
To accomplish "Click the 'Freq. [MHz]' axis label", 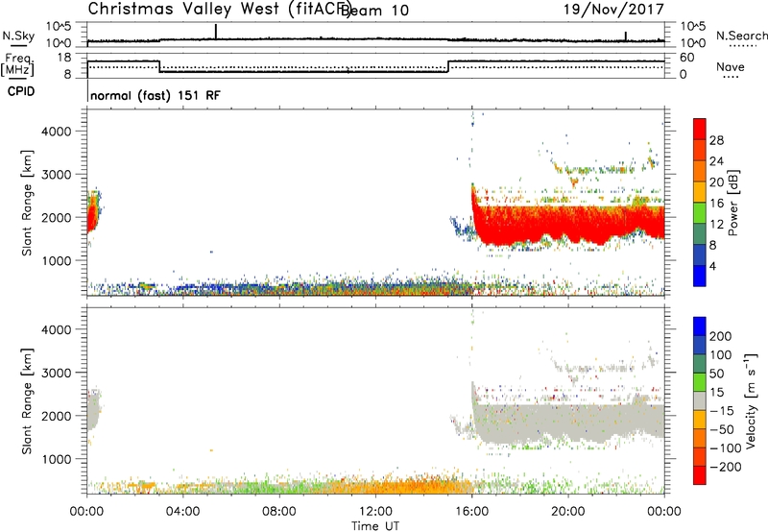I will coord(18,64).
